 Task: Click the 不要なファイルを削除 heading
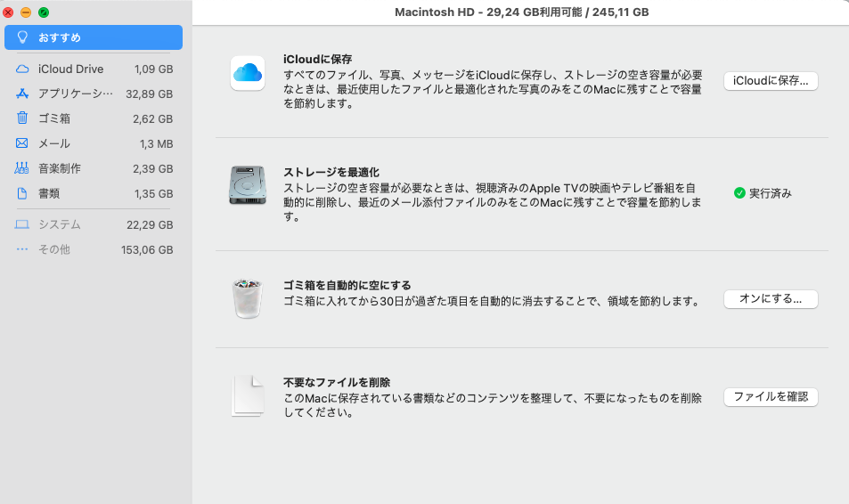click(x=337, y=382)
